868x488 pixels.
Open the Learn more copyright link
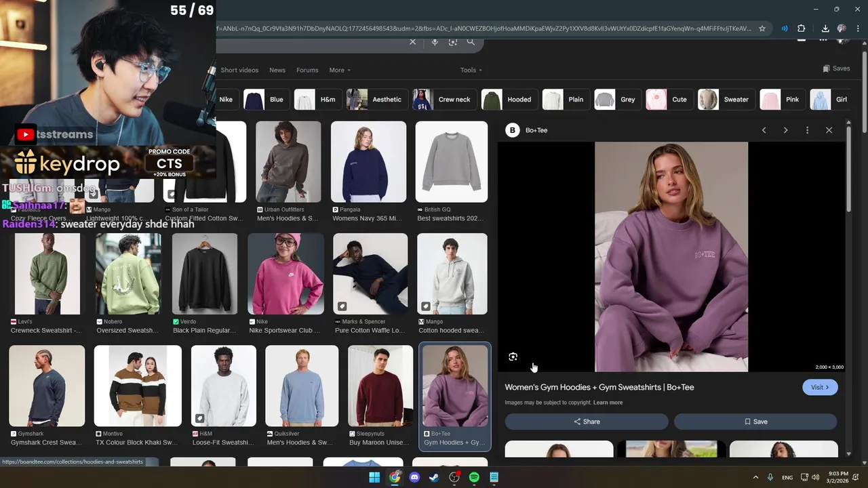(608, 403)
